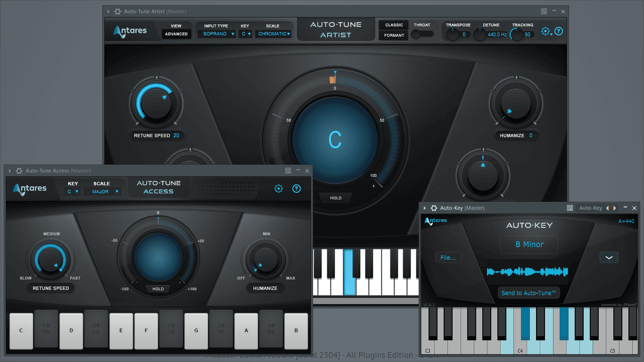Click the Tracking knob
The height and width of the screenshot is (362, 644).
517,34
